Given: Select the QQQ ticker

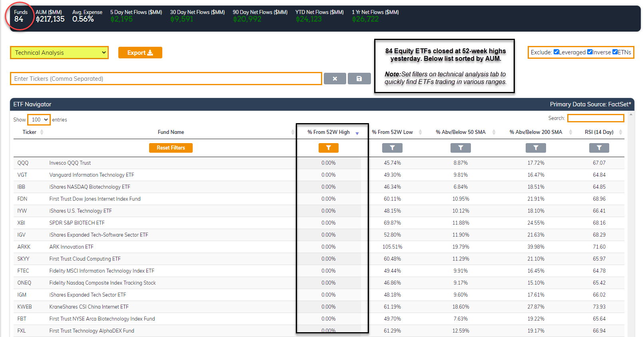Looking at the screenshot, I should [x=23, y=163].
